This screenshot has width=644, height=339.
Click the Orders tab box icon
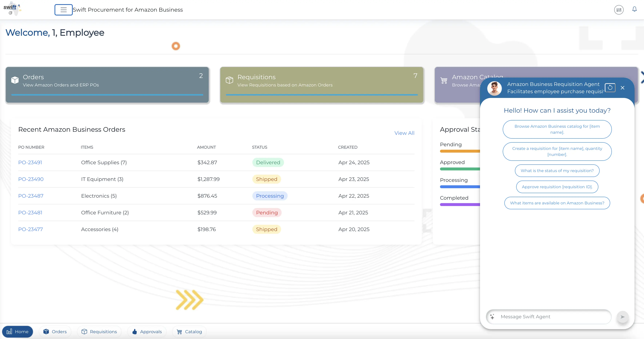click(46, 332)
